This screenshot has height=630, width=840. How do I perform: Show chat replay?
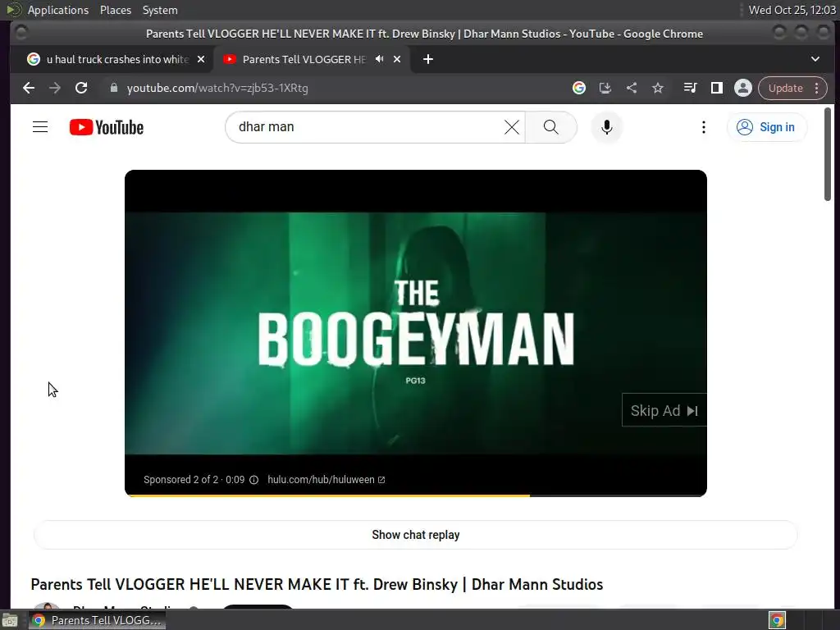tap(416, 535)
